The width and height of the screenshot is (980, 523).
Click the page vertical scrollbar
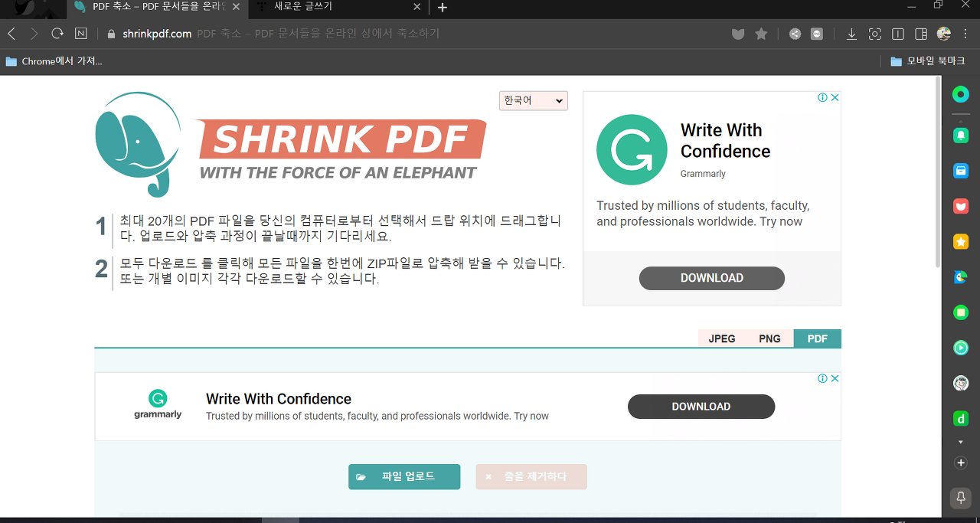tap(938, 172)
